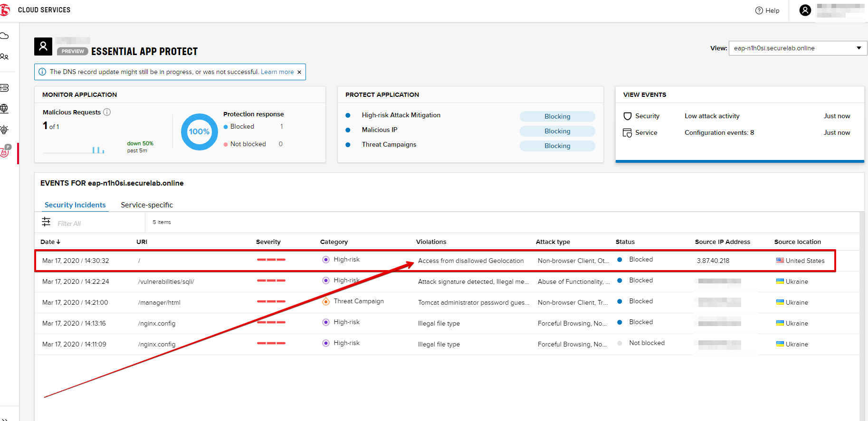Screen dimensions: 868x421
Task: Click the 3.87.40.218 source IP
Action: [x=713, y=261]
